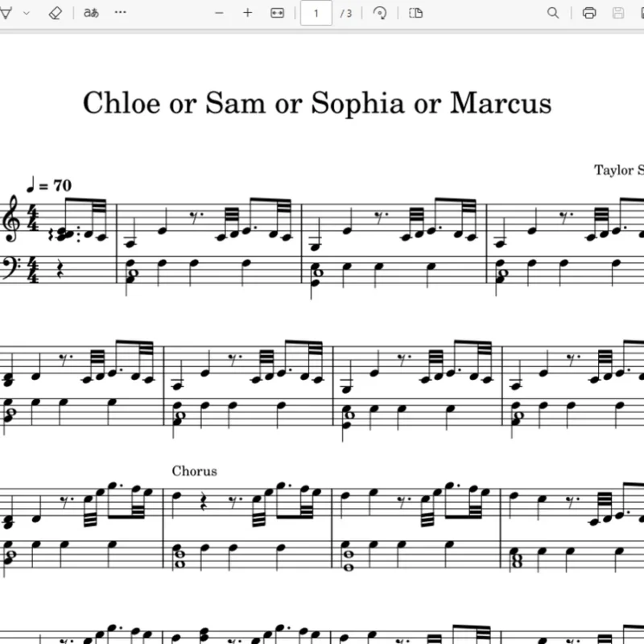Image resolution: width=644 pixels, height=644 pixels.
Task: Click the translate (aあ) icon
Action: (91, 13)
